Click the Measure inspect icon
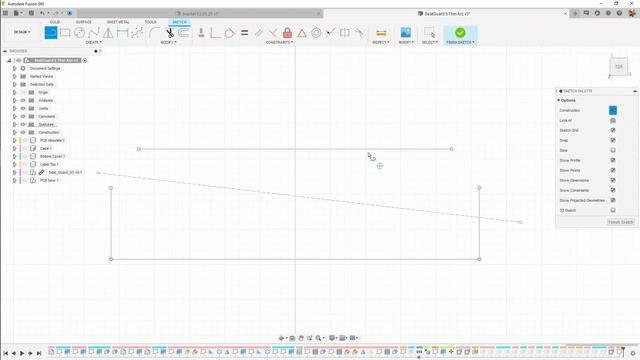Screen dimensions: 640x360 point(381,33)
